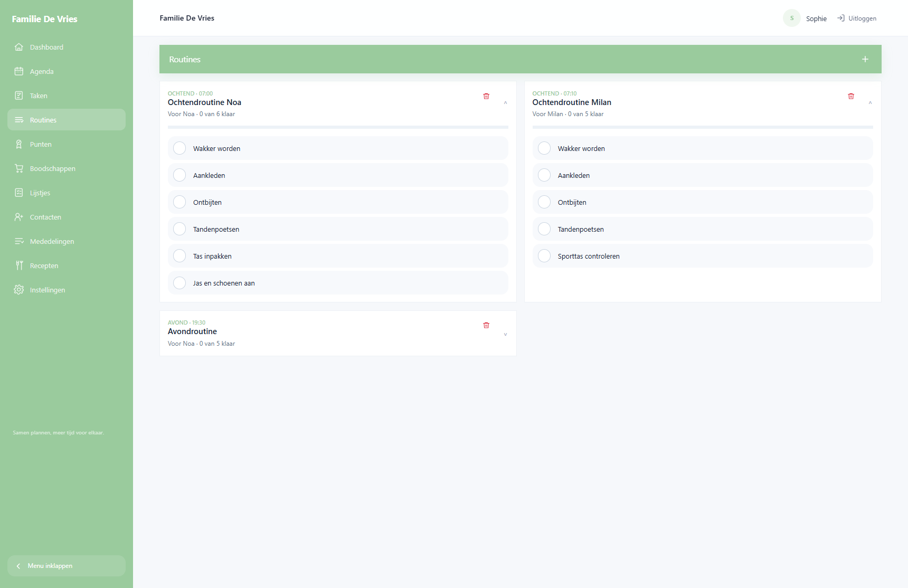Check off Wakker worden for Milan
This screenshot has height=588, width=908.
[x=544, y=148]
